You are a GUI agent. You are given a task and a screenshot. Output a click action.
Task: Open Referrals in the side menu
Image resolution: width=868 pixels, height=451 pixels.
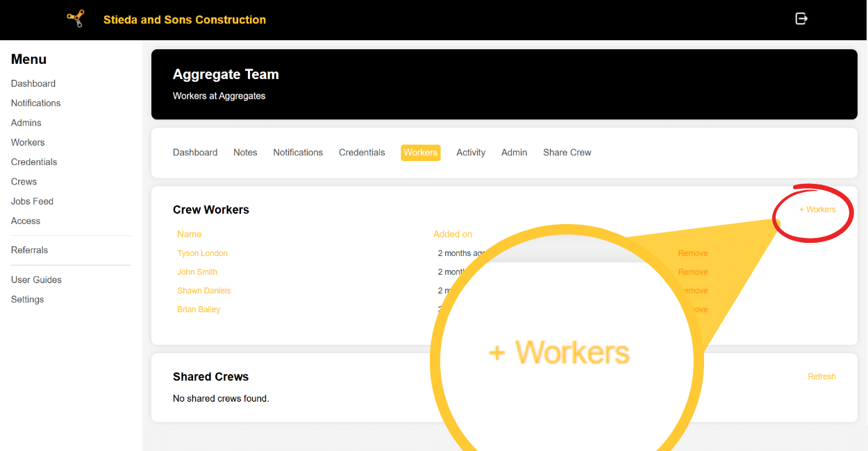30,250
